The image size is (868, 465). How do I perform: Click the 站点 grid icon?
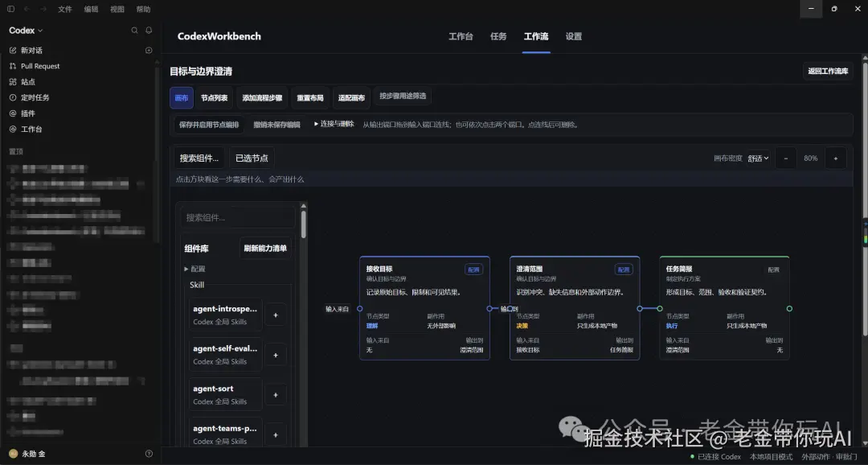coord(13,81)
